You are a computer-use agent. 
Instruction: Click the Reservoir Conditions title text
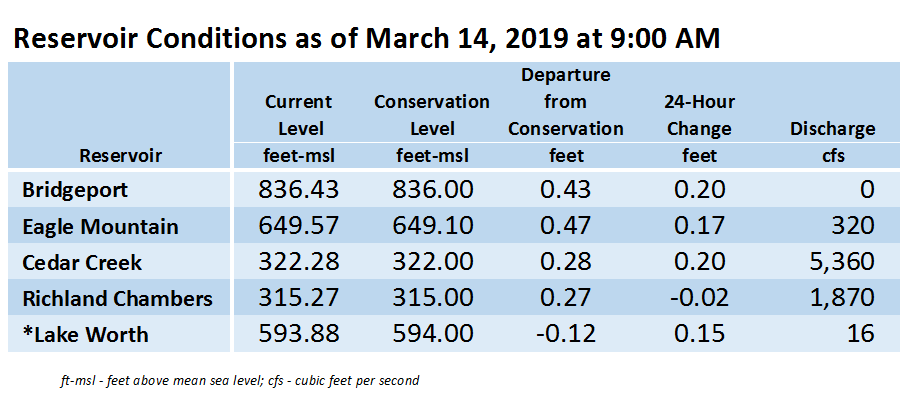(367, 39)
